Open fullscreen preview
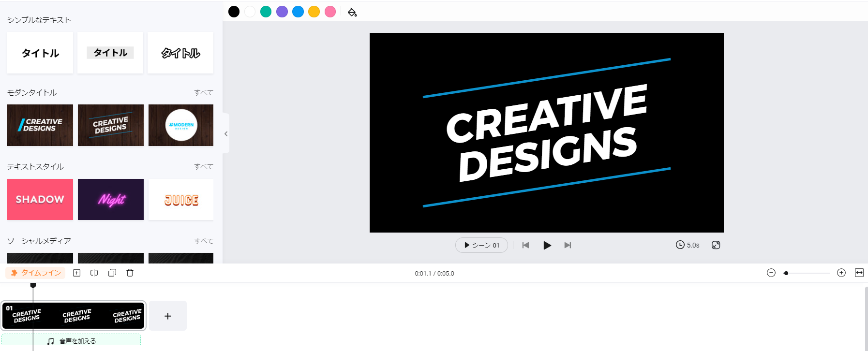 point(716,245)
